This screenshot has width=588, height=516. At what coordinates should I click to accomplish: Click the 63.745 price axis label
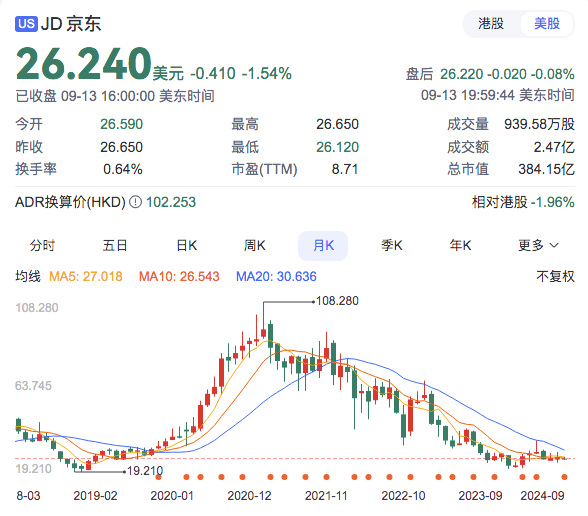33,386
